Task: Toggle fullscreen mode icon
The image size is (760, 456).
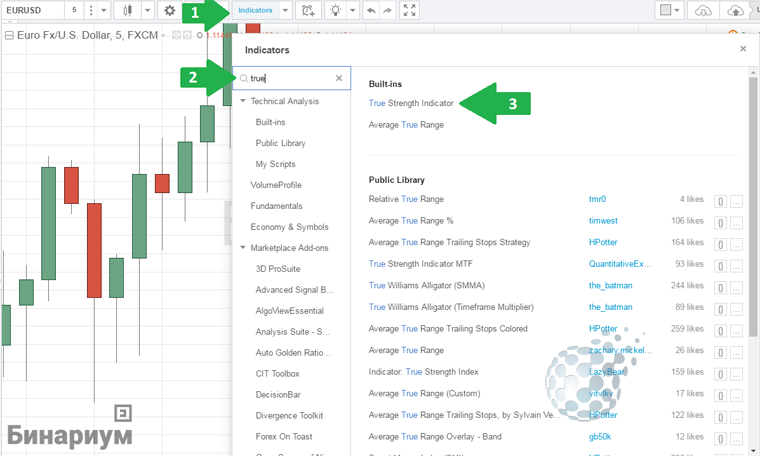Action: [x=410, y=10]
